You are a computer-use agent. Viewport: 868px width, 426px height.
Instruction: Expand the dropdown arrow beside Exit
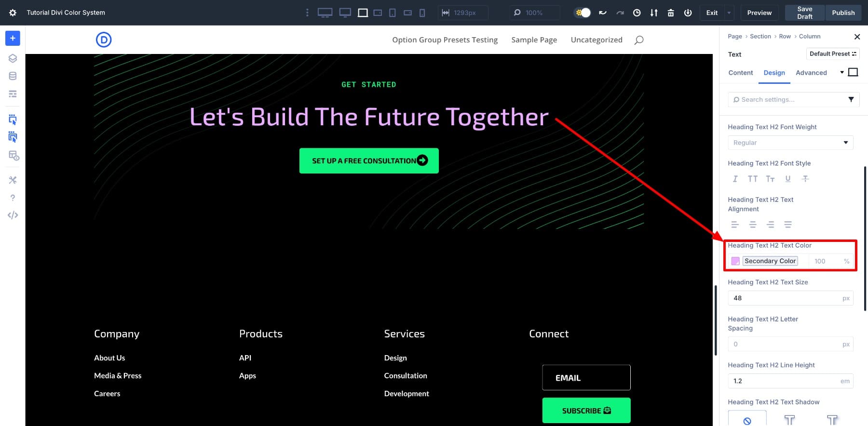click(729, 13)
